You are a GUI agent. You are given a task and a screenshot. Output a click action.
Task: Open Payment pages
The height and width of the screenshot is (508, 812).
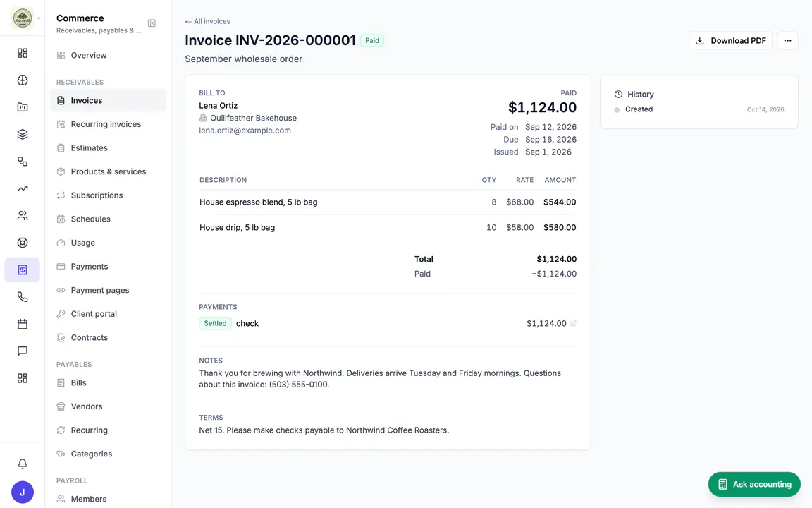pyautogui.click(x=109, y=290)
